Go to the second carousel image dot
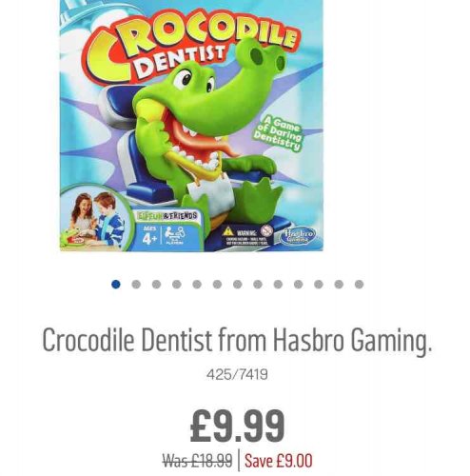The height and width of the screenshot is (476, 470). tap(136, 284)
